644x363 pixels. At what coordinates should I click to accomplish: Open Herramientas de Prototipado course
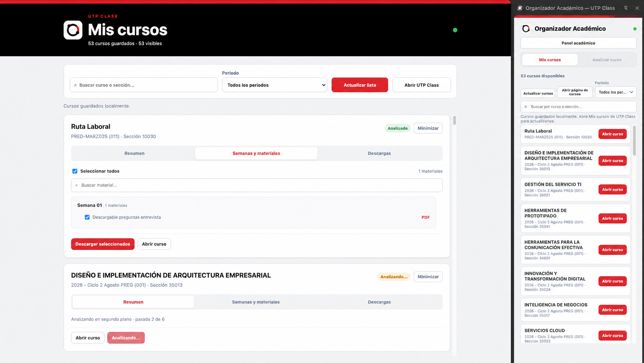pos(612,218)
